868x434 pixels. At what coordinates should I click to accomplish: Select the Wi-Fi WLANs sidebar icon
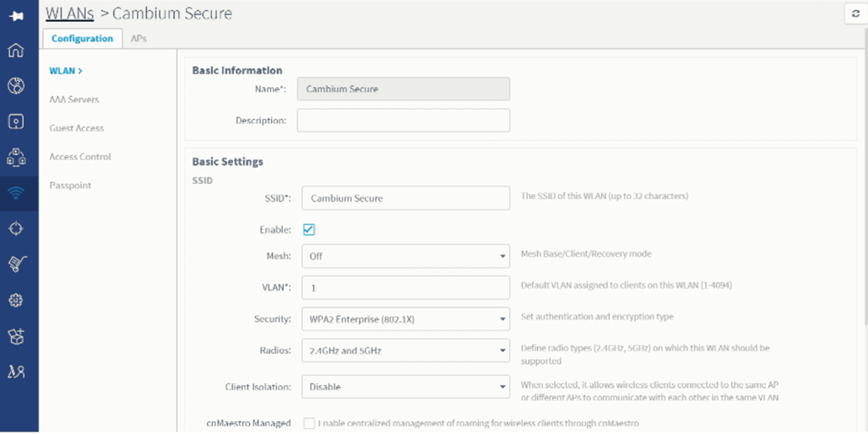[x=16, y=193]
